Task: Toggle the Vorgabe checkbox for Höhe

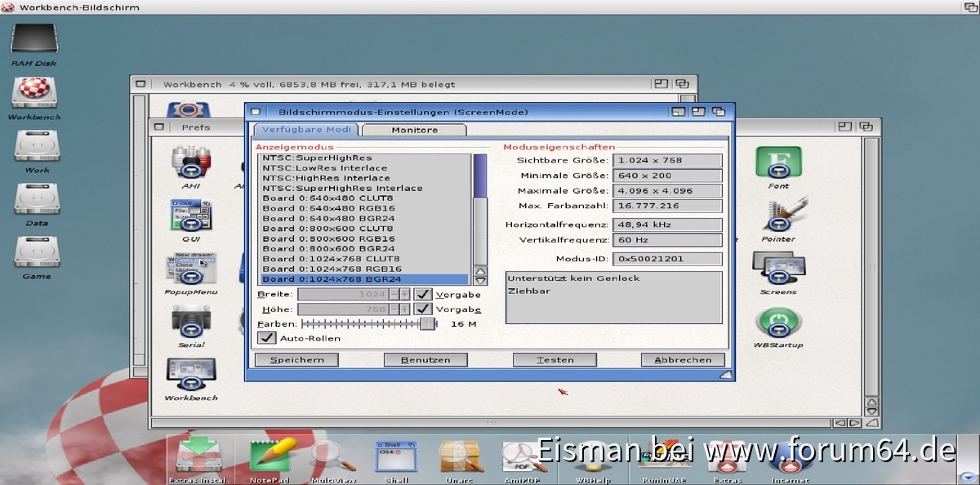Action: pos(422,309)
